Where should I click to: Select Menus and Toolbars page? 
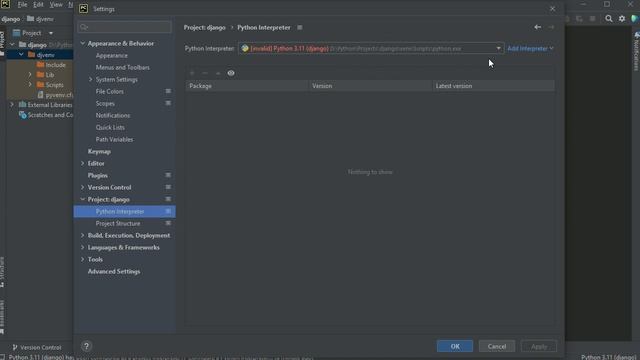tap(122, 67)
